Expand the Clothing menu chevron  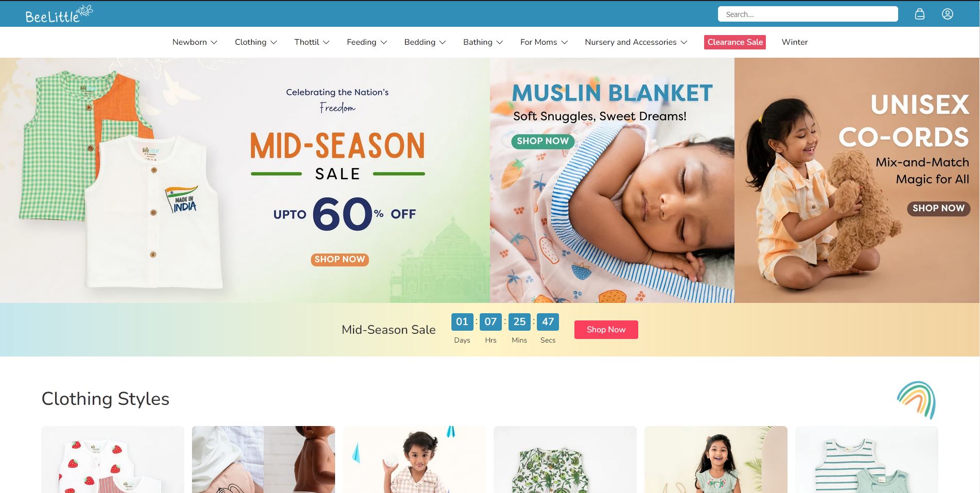point(274,42)
